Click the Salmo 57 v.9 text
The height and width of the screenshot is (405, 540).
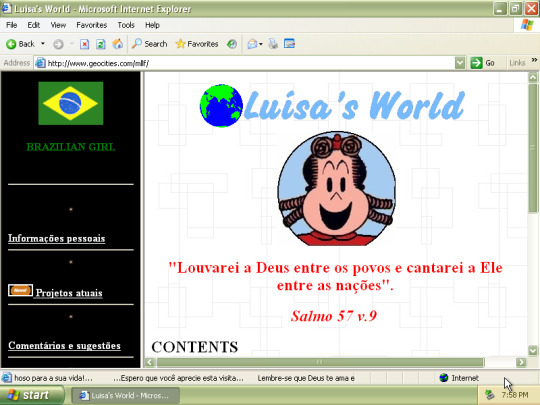pyautogui.click(x=334, y=316)
